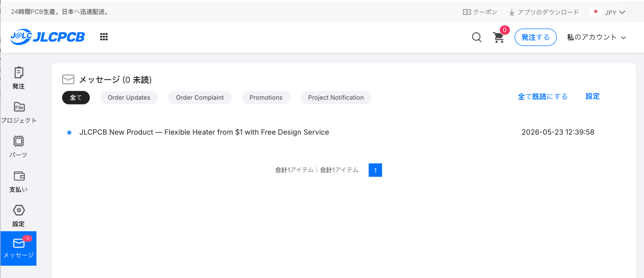Screen dimensions: 644x278
Task: Click the cart badge showing 0
Action: (x=504, y=30)
